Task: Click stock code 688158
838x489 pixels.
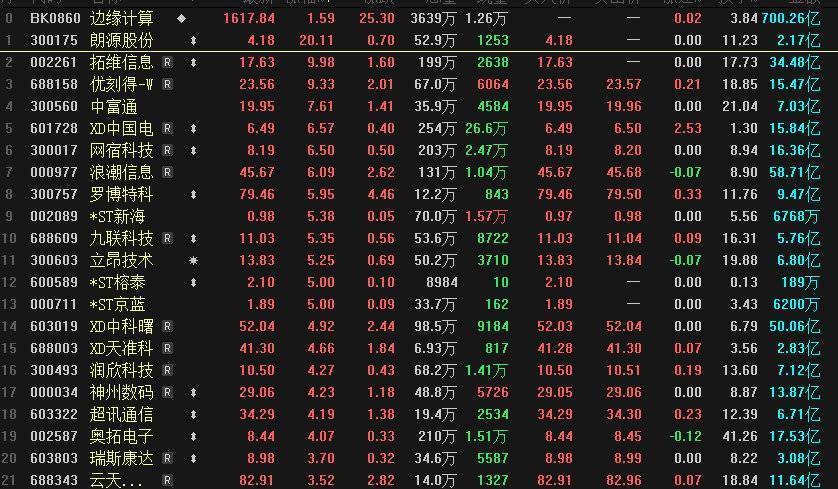Action: (x=53, y=84)
